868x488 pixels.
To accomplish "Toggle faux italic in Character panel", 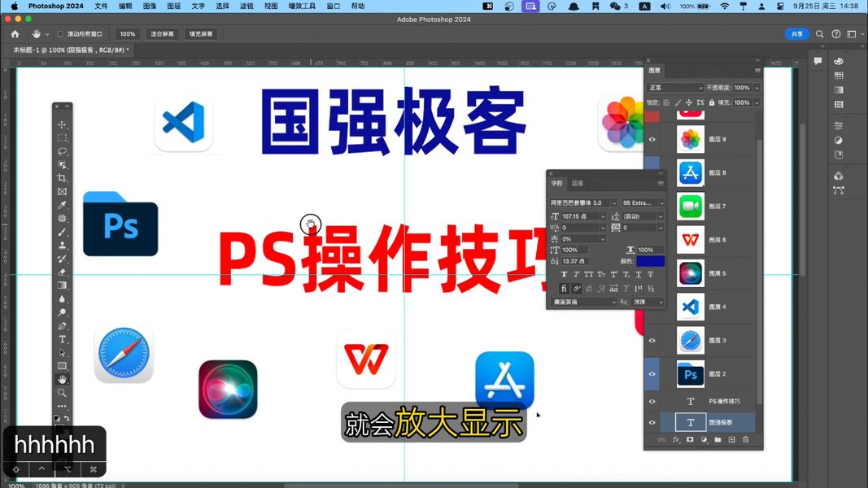I will point(576,274).
